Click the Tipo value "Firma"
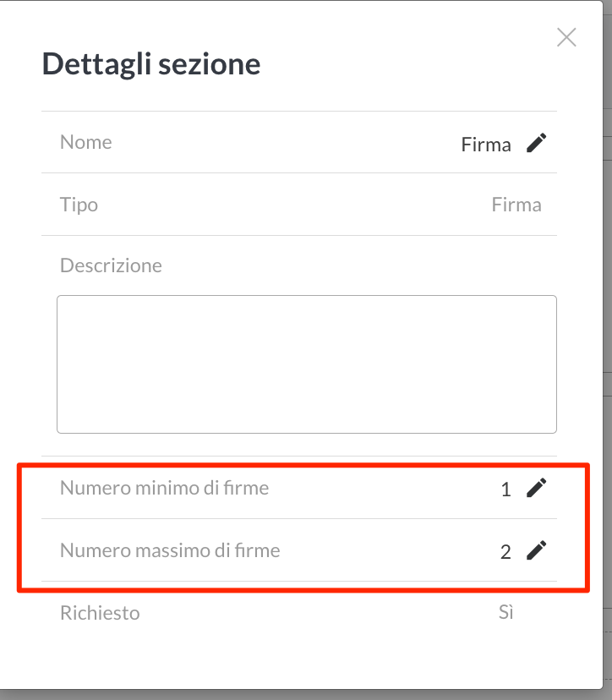 516,205
